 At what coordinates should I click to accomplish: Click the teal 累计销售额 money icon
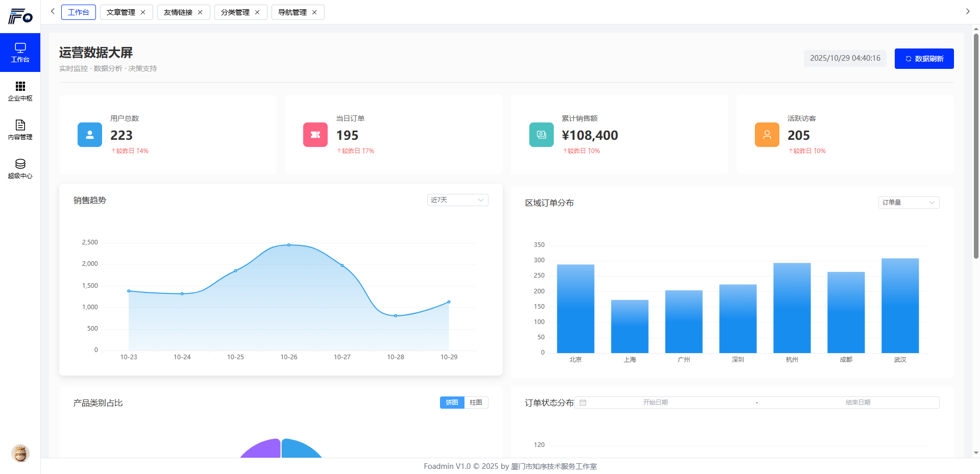tap(541, 135)
